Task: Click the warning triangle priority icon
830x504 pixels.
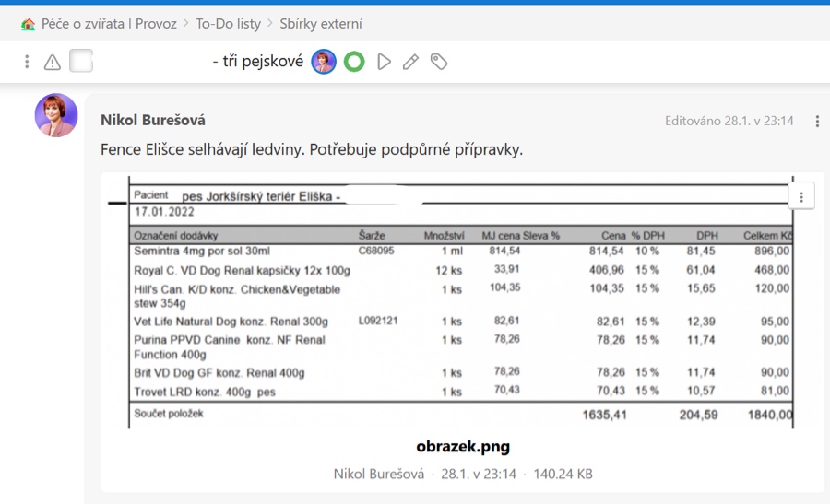Action: [52, 63]
